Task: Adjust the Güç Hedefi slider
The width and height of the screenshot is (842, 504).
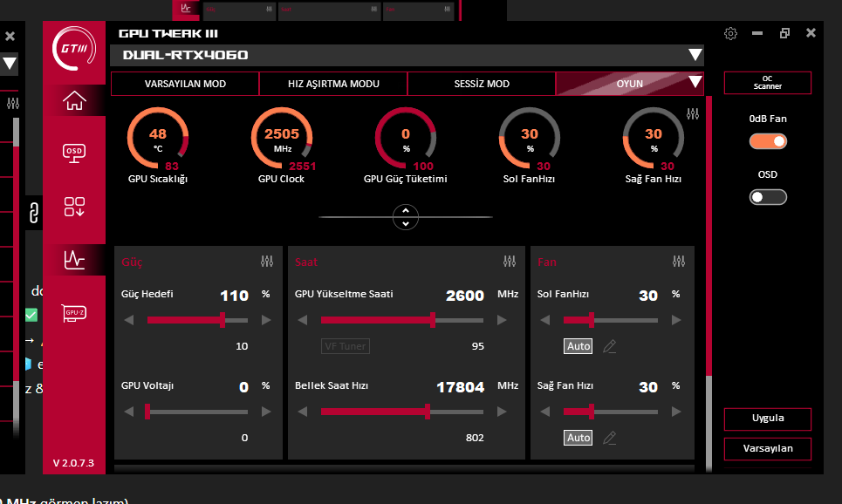Action: (197, 320)
